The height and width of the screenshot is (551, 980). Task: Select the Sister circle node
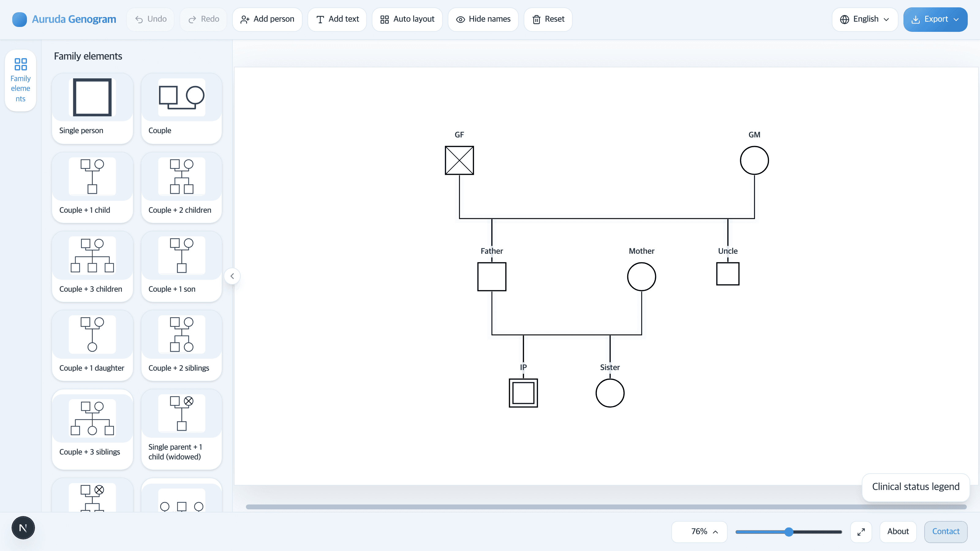point(610,393)
